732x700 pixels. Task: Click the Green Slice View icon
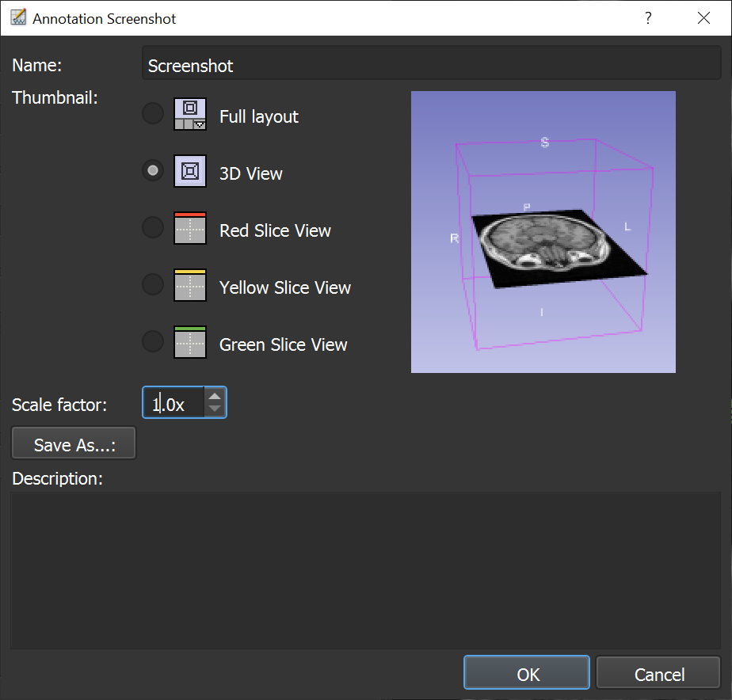pos(189,341)
